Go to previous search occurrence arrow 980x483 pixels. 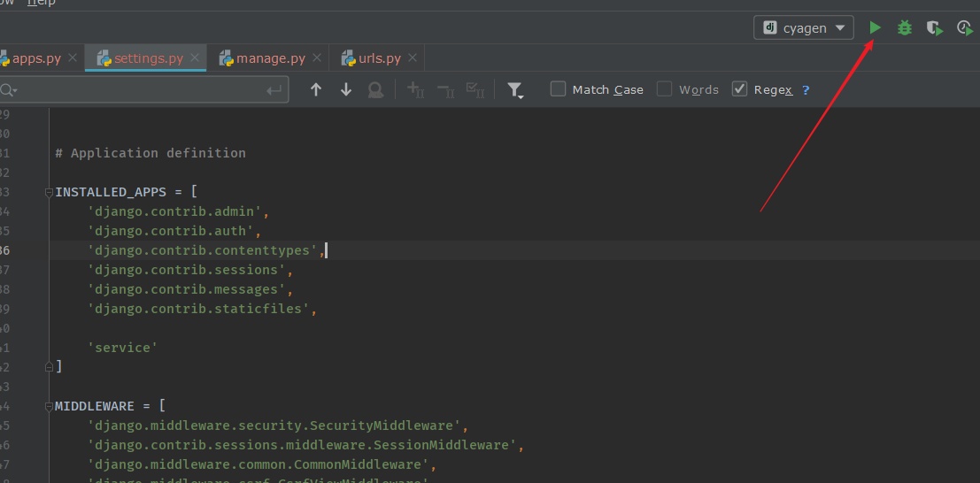coord(316,90)
